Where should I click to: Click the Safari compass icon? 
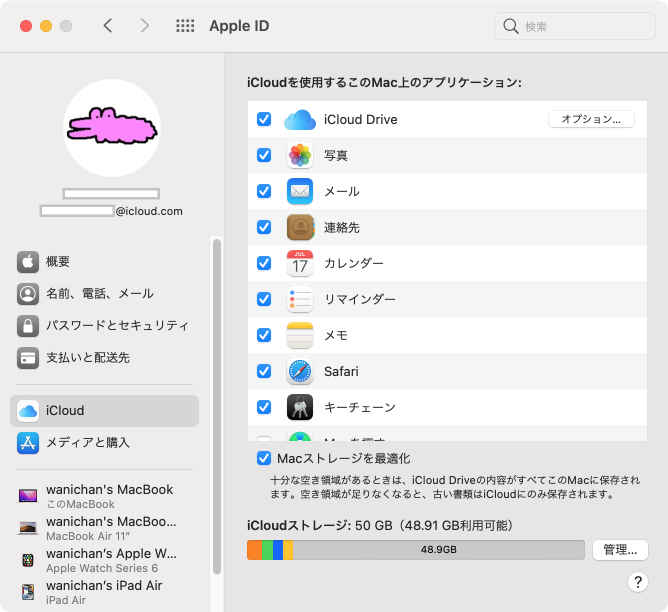point(300,371)
